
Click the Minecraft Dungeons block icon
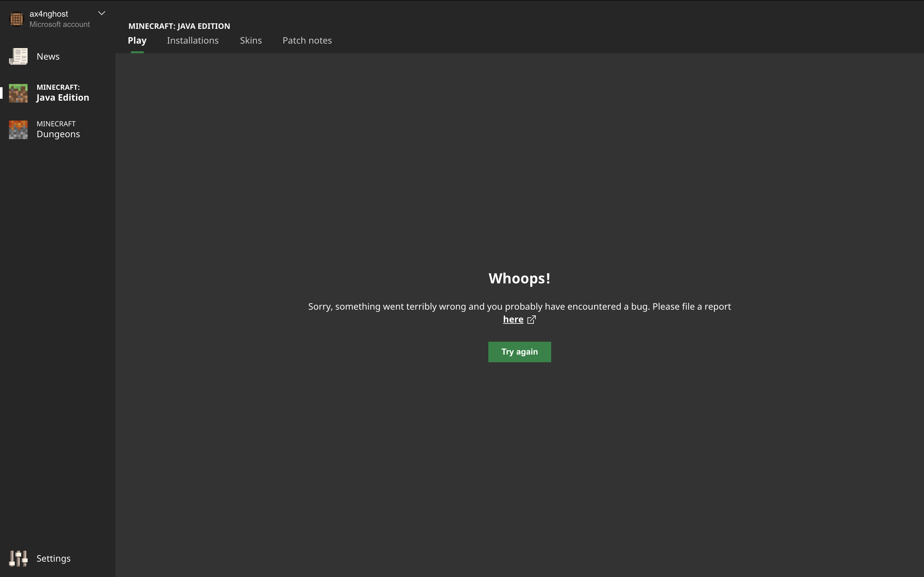[x=18, y=130]
